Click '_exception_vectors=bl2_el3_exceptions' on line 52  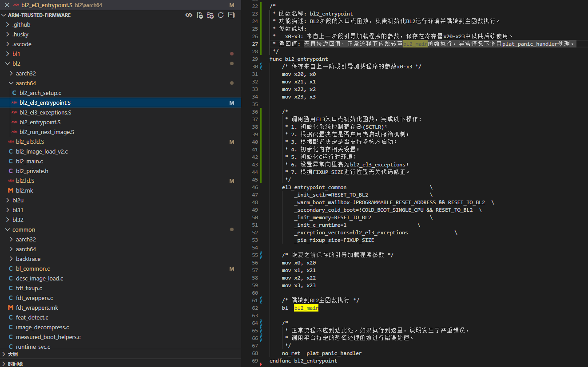[x=351, y=233]
